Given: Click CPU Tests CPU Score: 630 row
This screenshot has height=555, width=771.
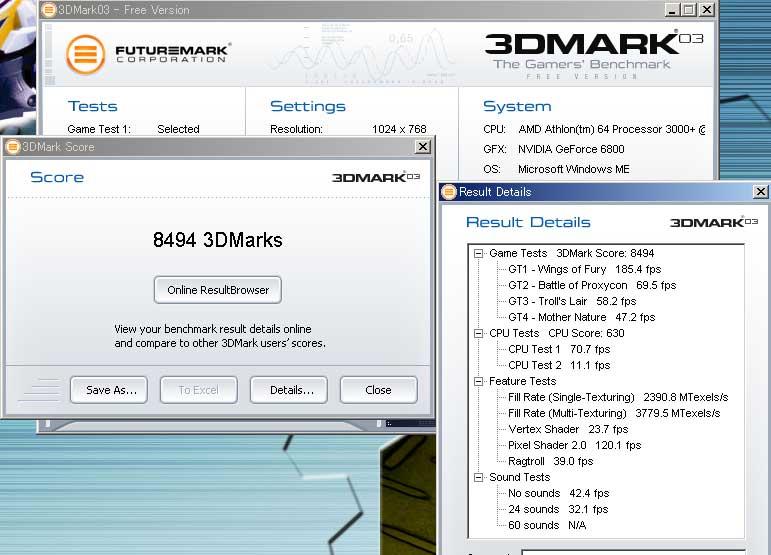Looking at the screenshot, I should tap(557, 333).
